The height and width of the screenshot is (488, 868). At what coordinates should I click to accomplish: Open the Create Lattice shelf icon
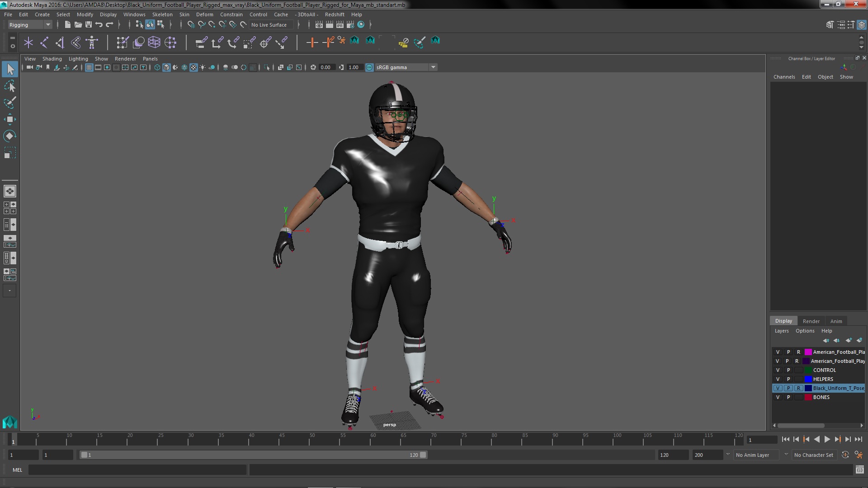(154, 42)
